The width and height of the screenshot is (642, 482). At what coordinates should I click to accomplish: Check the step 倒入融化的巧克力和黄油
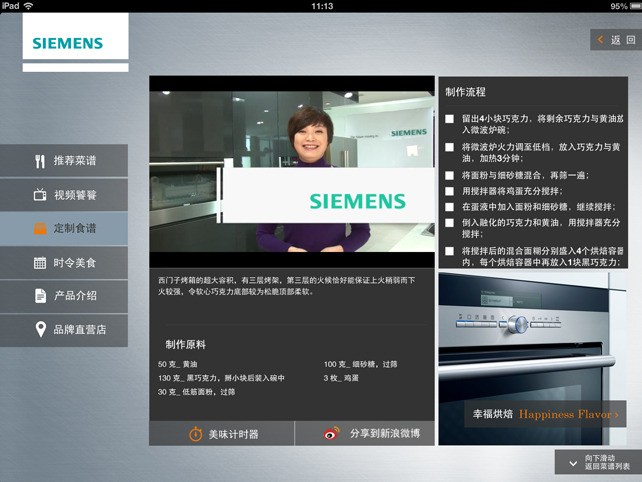point(450,222)
